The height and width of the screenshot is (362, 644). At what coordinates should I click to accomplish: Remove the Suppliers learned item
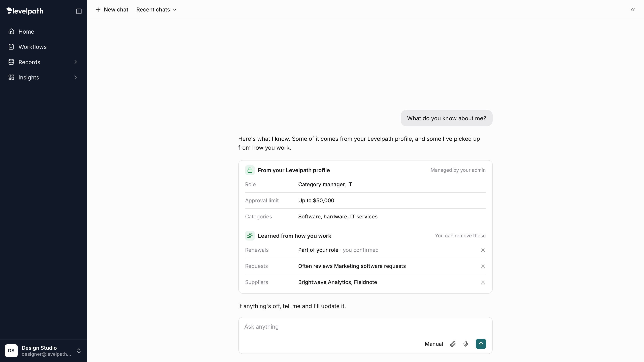[483, 282]
